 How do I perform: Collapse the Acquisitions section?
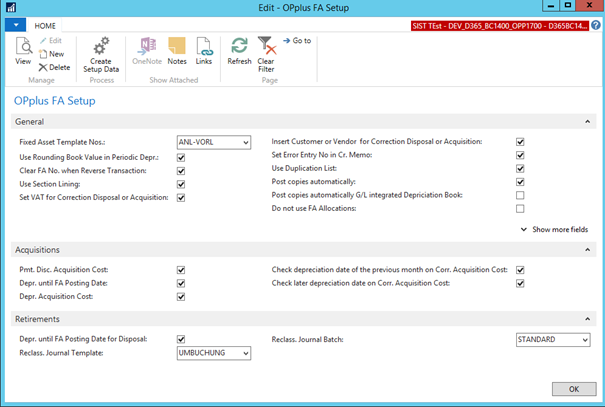pyautogui.click(x=587, y=250)
